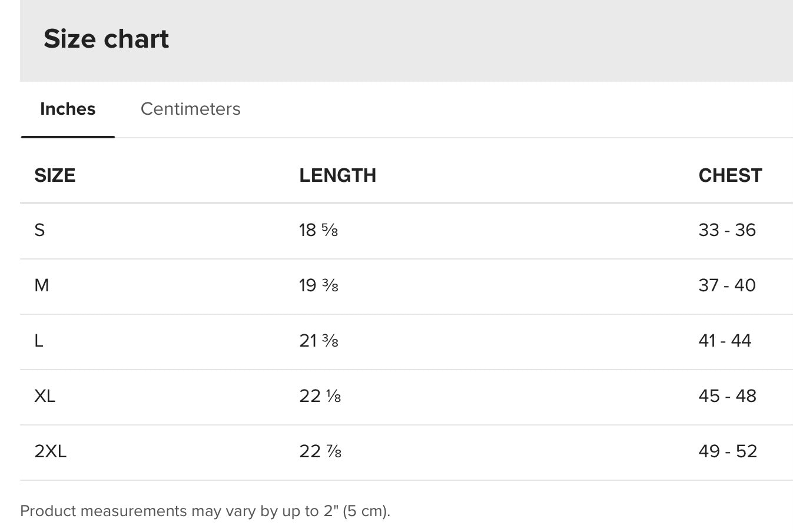This screenshot has height=532, width=793.
Task: Click the CHEST column header
Action: click(x=730, y=175)
